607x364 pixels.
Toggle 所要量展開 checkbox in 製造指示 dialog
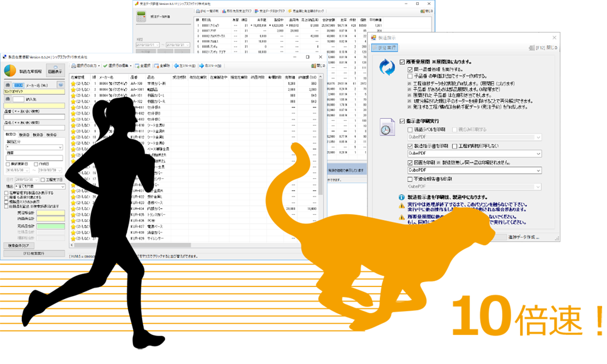402,62
